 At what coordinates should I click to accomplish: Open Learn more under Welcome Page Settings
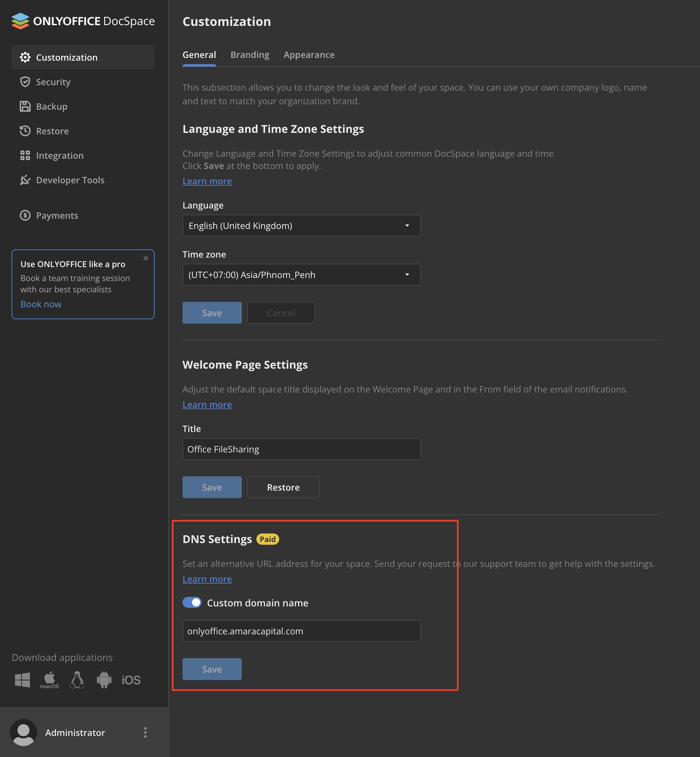(207, 405)
